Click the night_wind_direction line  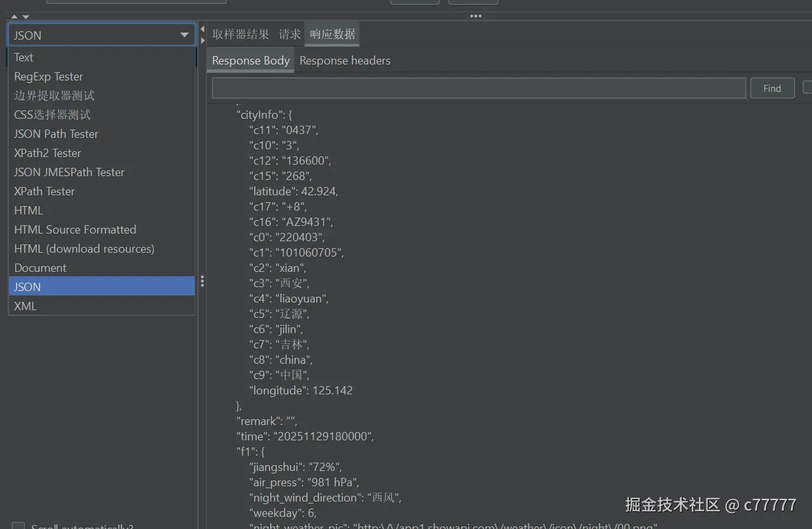(x=326, y=498)
